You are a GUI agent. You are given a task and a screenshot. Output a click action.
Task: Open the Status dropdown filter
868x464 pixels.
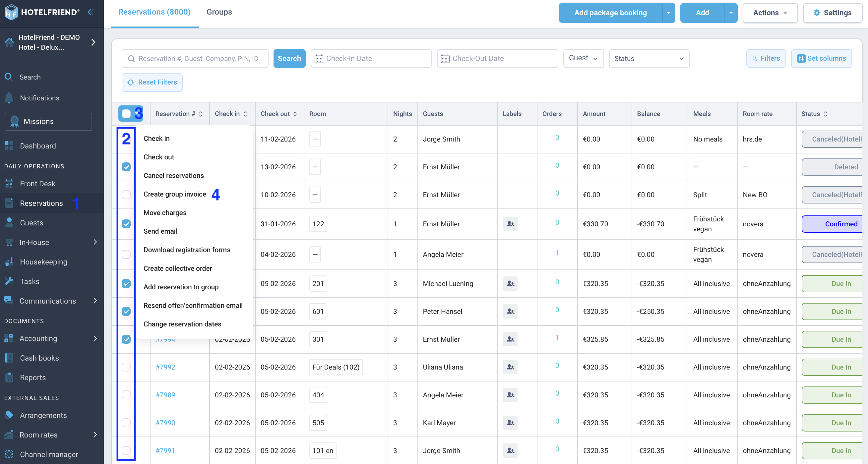649,58
